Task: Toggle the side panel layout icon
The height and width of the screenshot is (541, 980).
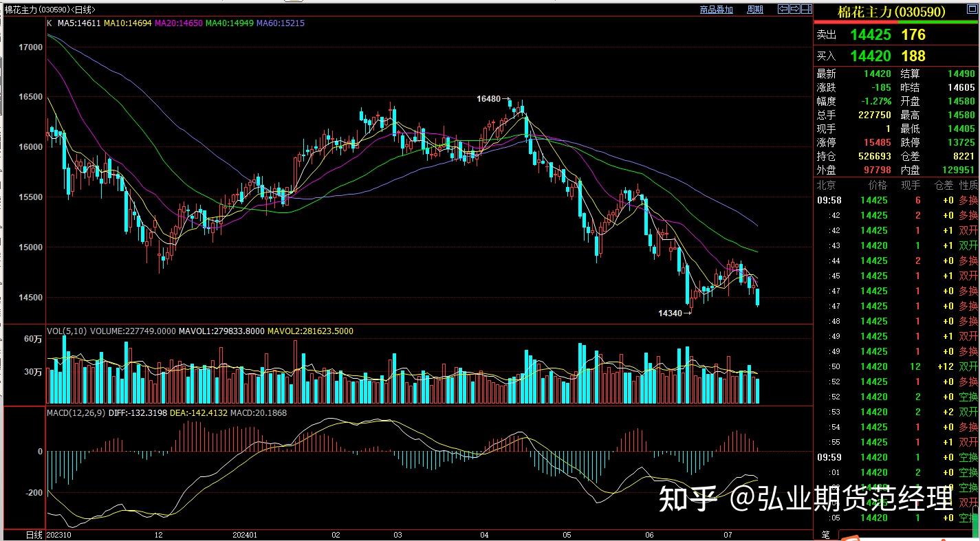Action: pyautogui.click(x=807, y=9)
